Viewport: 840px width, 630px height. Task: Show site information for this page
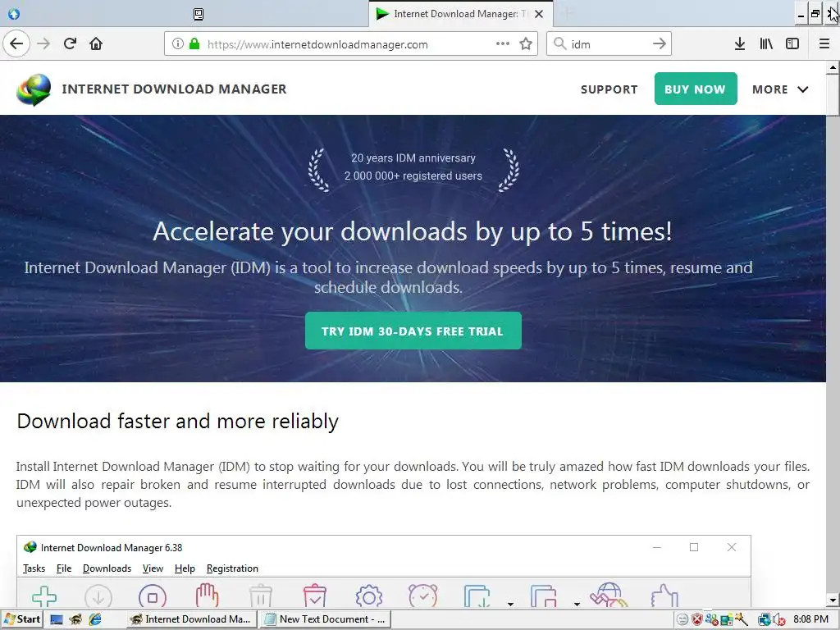(x=178, y=44)
